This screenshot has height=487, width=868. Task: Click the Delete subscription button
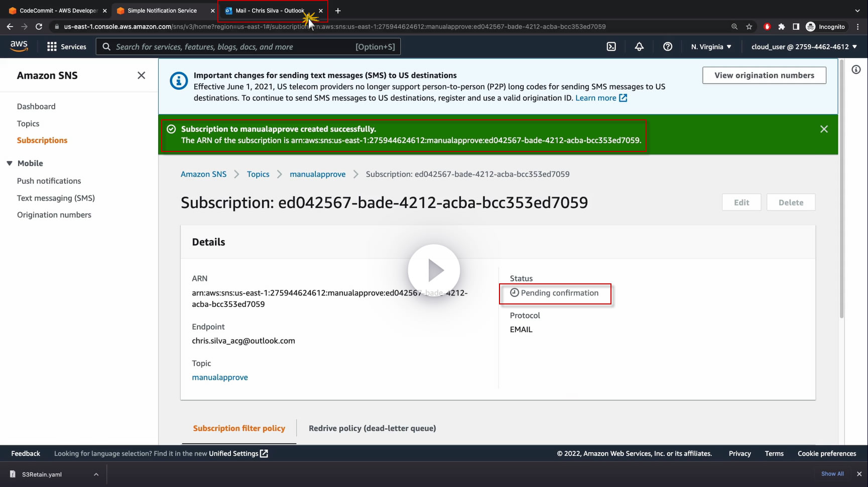pyautogui.click(x=791, y=203)
